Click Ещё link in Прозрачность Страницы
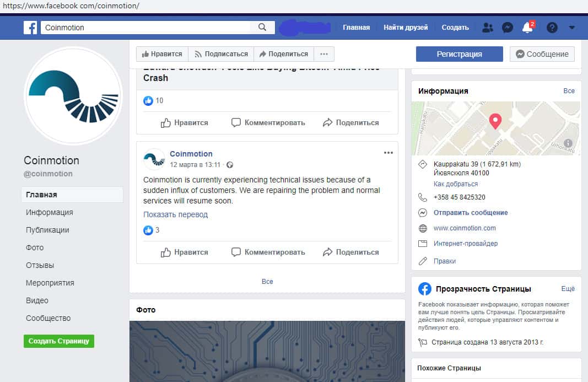This screenshot has width=588, height=382. click(x=568, y=288)
